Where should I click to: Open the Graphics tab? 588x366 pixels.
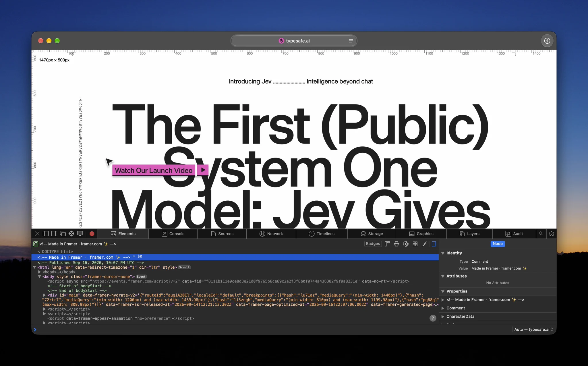(x=421, y=234)
